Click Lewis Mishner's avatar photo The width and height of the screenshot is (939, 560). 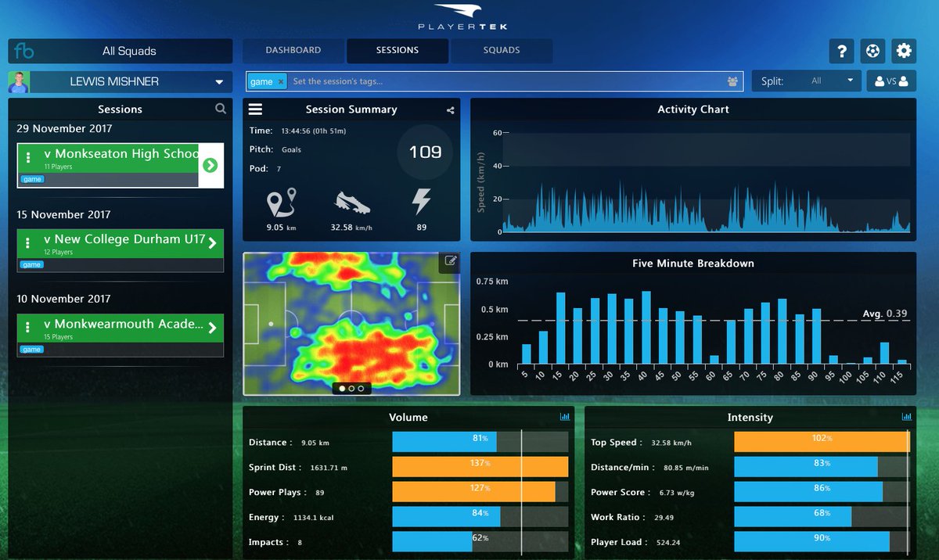coord(19,81)
